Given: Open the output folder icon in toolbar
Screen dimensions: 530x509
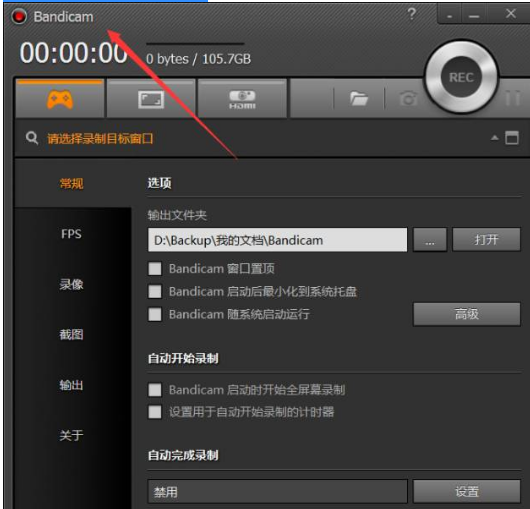Looking at the screenshot, I should (x=359, y=98).
